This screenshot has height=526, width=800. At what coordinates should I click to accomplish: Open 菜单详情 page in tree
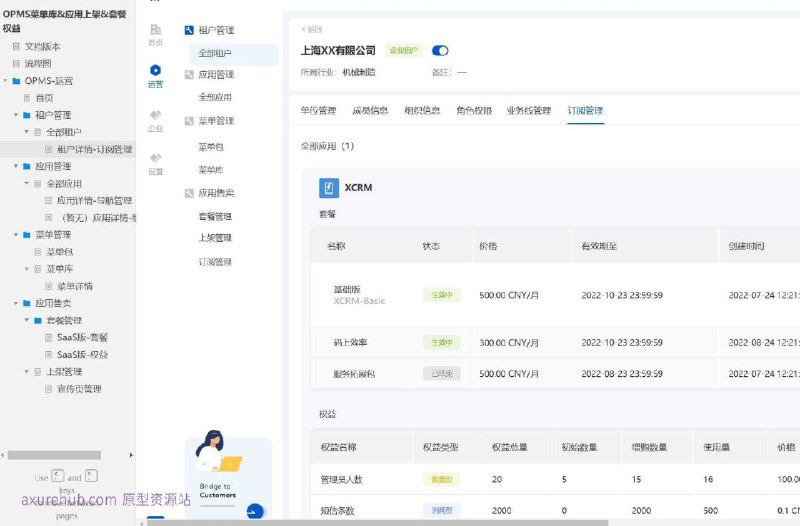[75, 286]
